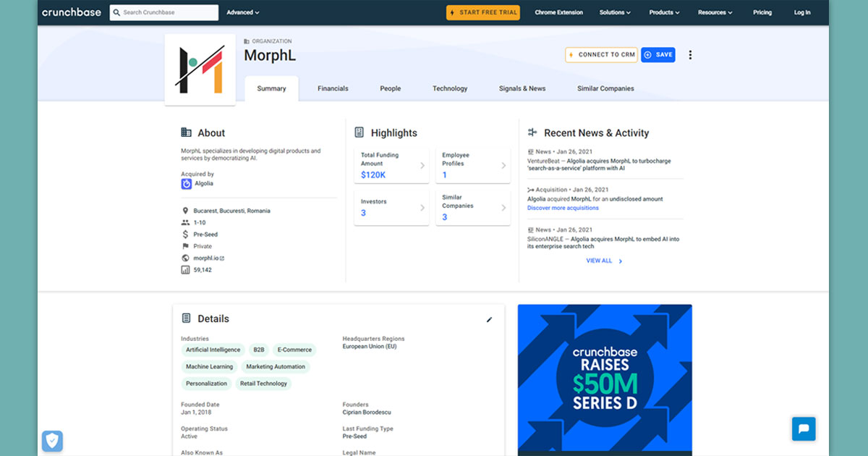Click the location pin icon beside Bucarest
The image size is (868, 456).
click(185, 211)
